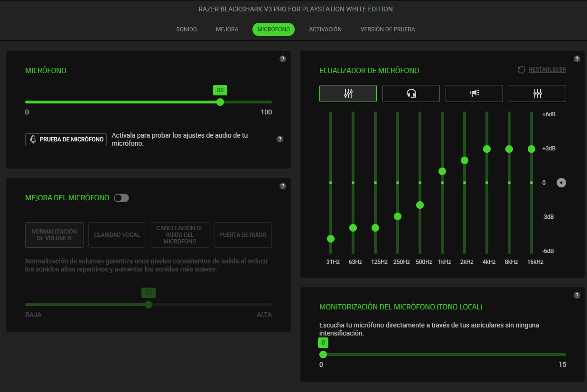Click the 4kHz equalizer band handle
Viewport: 587px width, 392px height.
click(x=487, y=149)
